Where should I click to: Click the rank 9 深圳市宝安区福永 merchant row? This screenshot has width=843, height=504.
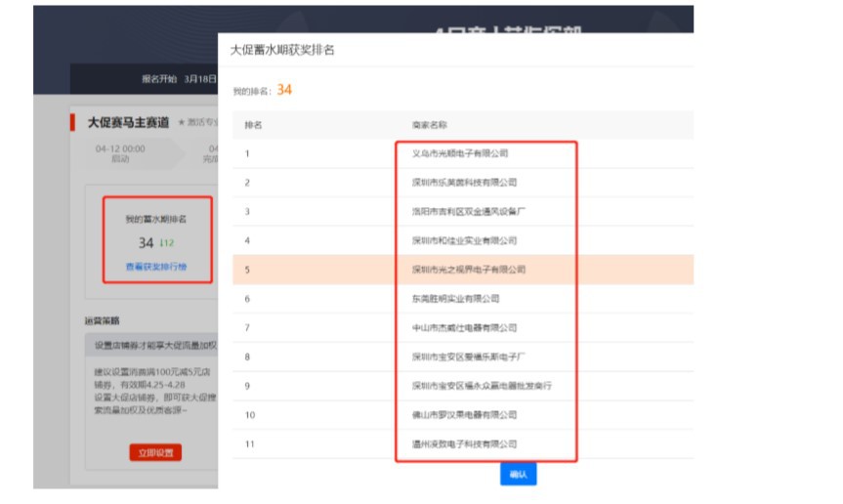click(x=482, y=386)
